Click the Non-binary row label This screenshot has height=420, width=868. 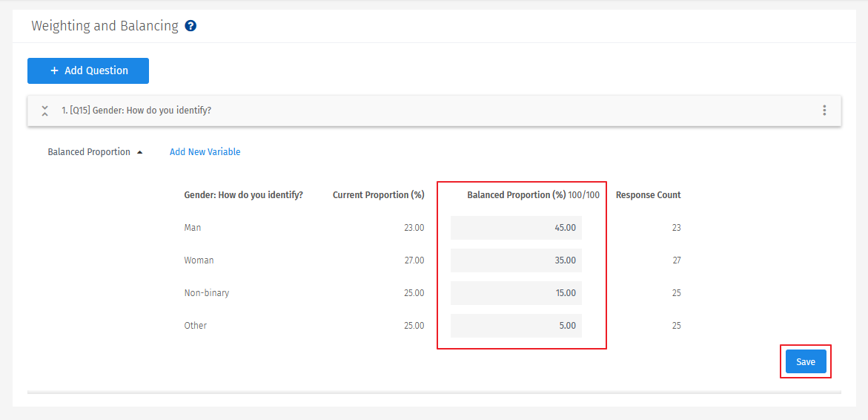pos(207,293)
